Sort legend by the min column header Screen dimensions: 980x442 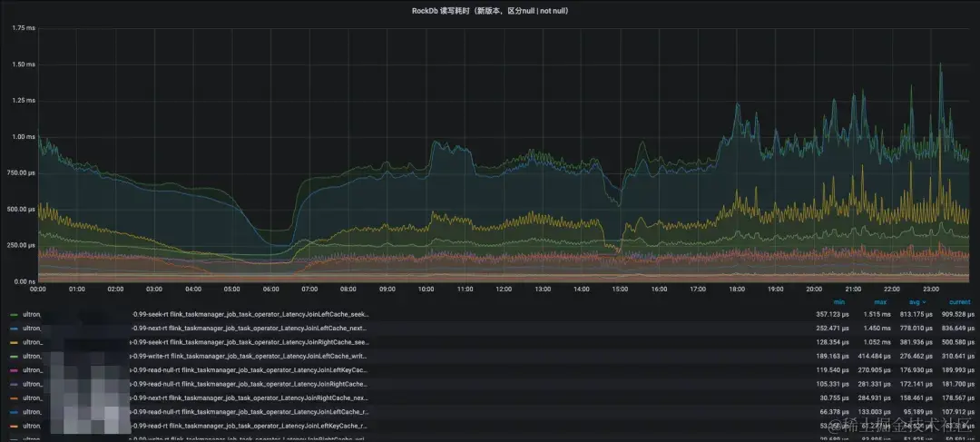pyautogui.click(x=838, y=302)
